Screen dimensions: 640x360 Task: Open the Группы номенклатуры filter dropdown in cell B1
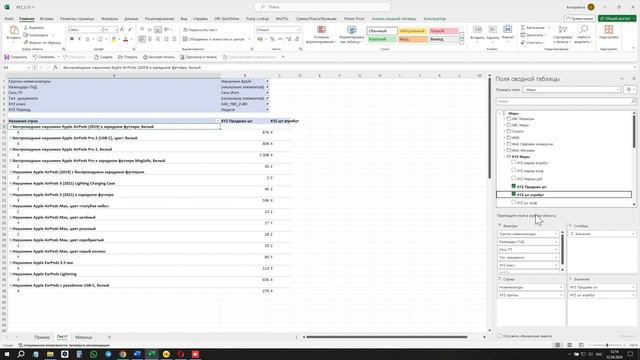click(267, 81)
